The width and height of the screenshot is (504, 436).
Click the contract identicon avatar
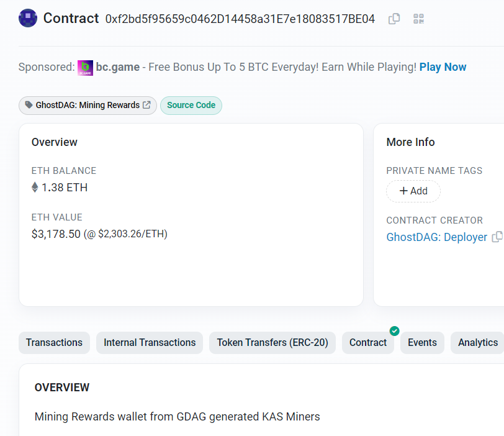(28, 18)
